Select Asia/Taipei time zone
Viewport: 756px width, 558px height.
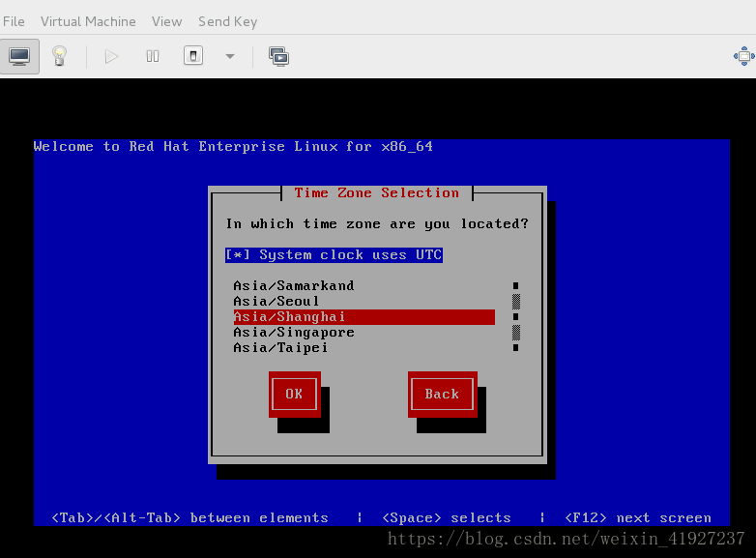point(364,348)
